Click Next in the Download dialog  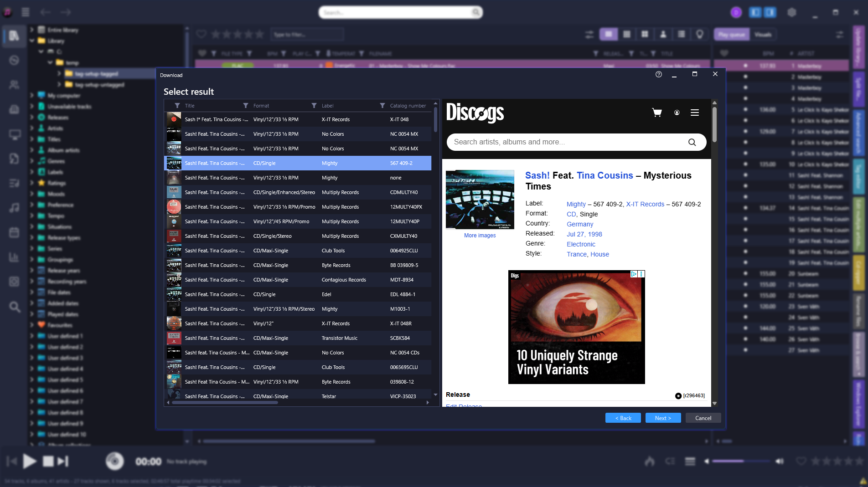663,418
